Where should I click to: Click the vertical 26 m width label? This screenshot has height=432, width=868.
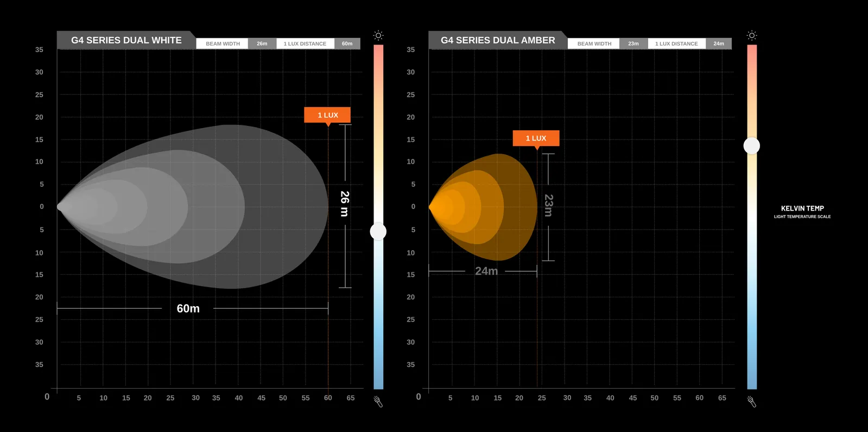tap(345, 204)
